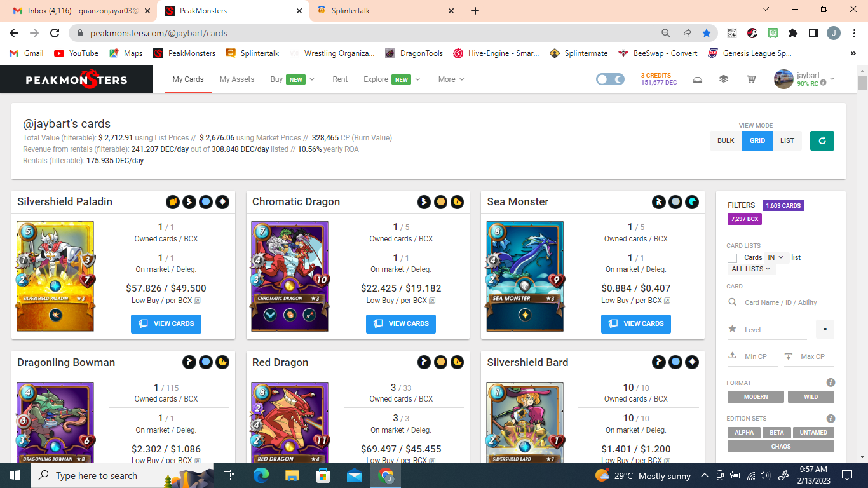The image size is (868, 488).
Task: Click the page vertical scrollbar thumb
Action: click(862, 83)
